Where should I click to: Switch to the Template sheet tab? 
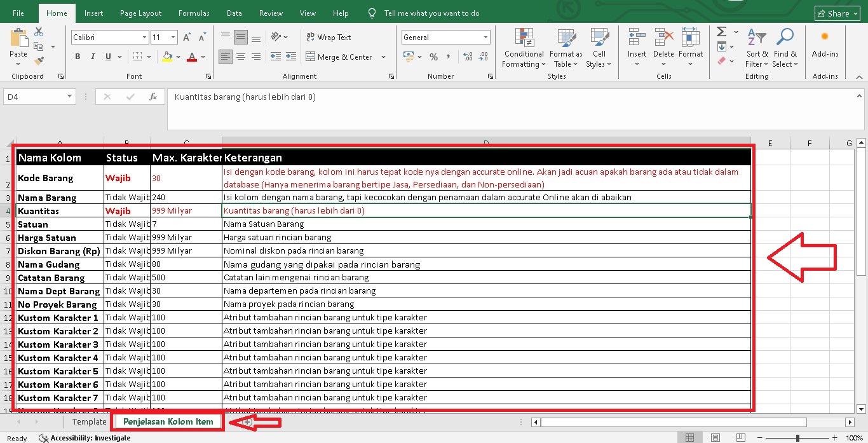(89, 421)
